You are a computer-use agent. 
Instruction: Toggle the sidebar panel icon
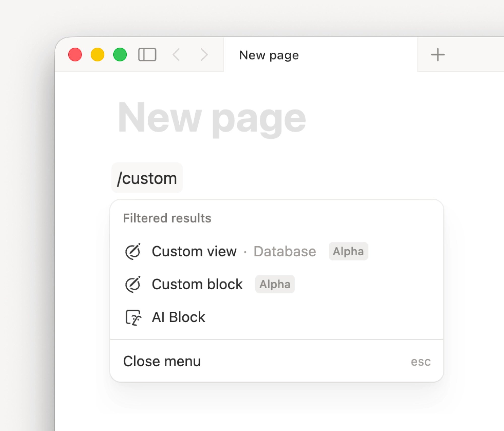point(147,55)
